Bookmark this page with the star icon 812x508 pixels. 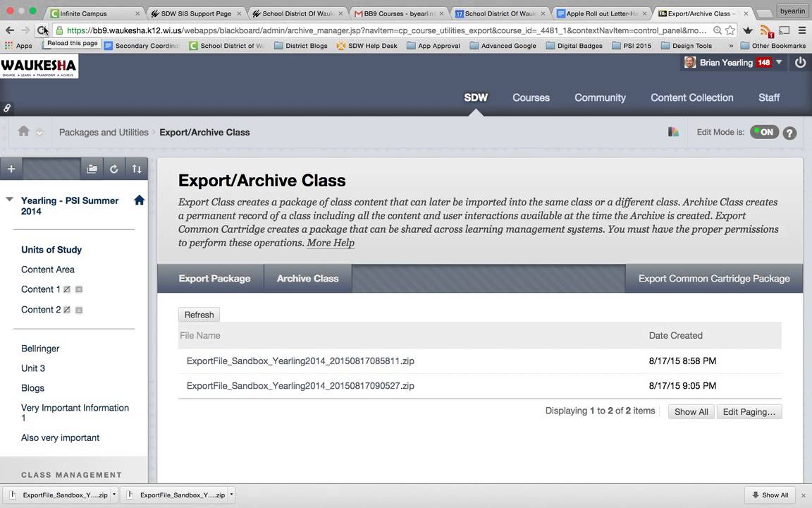730,30
